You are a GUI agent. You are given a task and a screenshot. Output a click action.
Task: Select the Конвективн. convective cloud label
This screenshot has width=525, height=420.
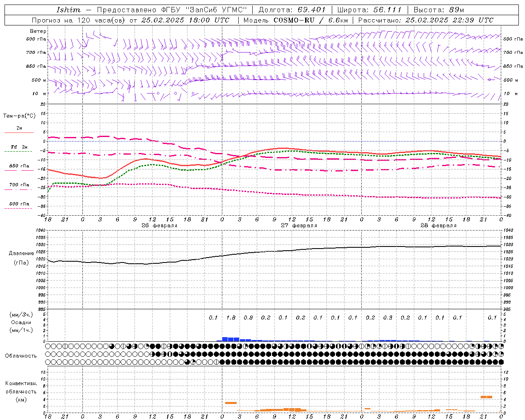pos(21,383)
